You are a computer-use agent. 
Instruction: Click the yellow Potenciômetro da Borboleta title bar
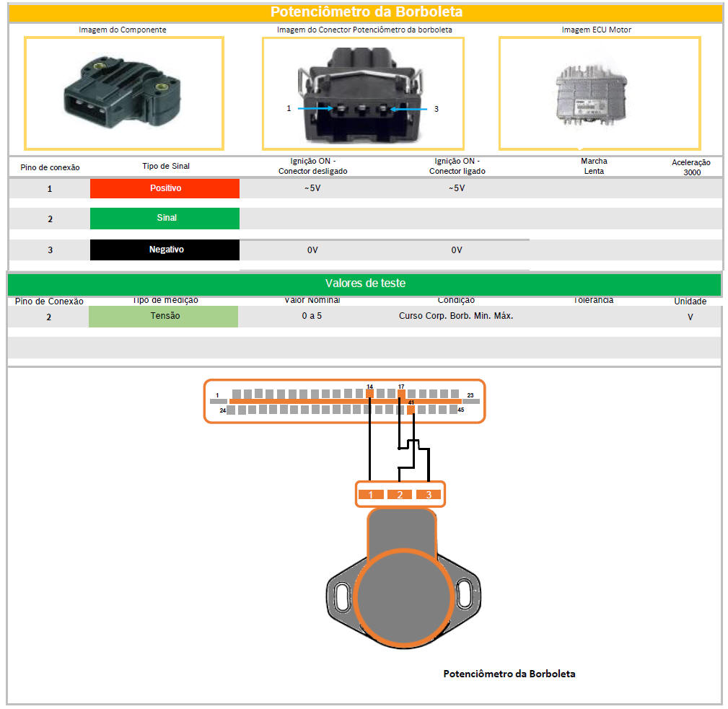366,12
